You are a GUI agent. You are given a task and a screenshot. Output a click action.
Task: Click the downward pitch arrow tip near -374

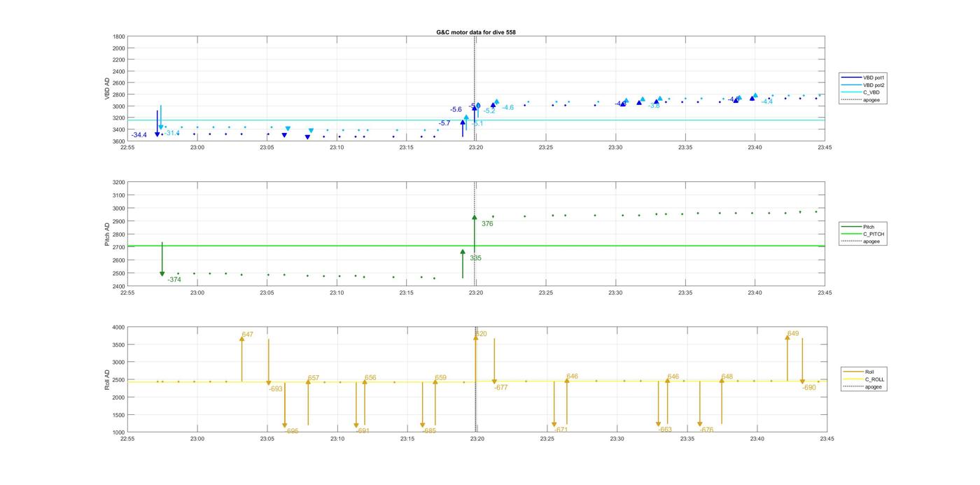point(162,274)
